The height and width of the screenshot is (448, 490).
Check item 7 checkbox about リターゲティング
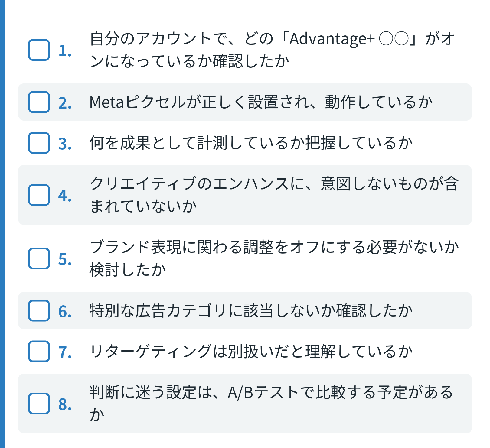pyautogui.click(x=39, y=351)
